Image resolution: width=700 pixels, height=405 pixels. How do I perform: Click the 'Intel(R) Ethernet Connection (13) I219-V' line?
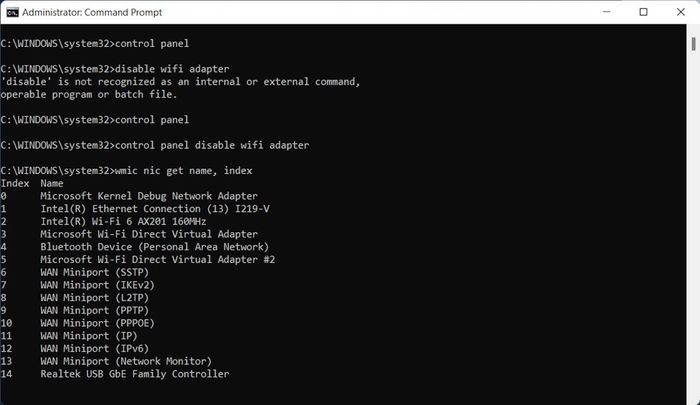coord(155,209)
